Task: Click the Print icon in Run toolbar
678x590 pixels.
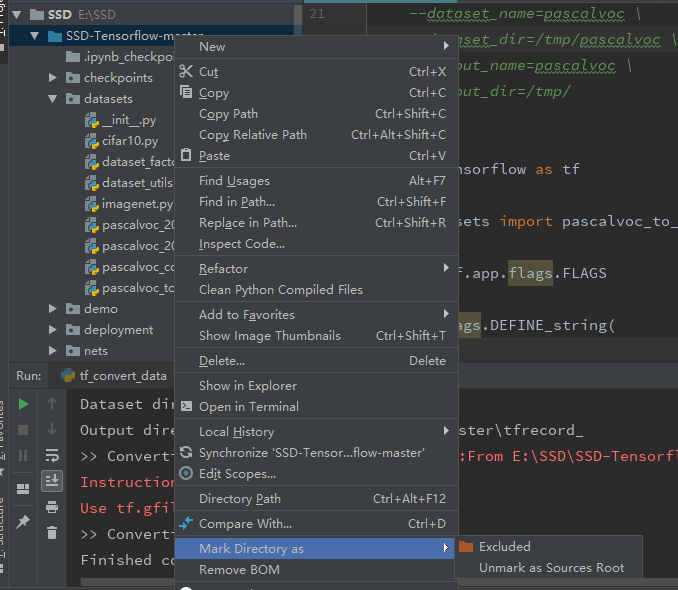Action: (52, 507)
